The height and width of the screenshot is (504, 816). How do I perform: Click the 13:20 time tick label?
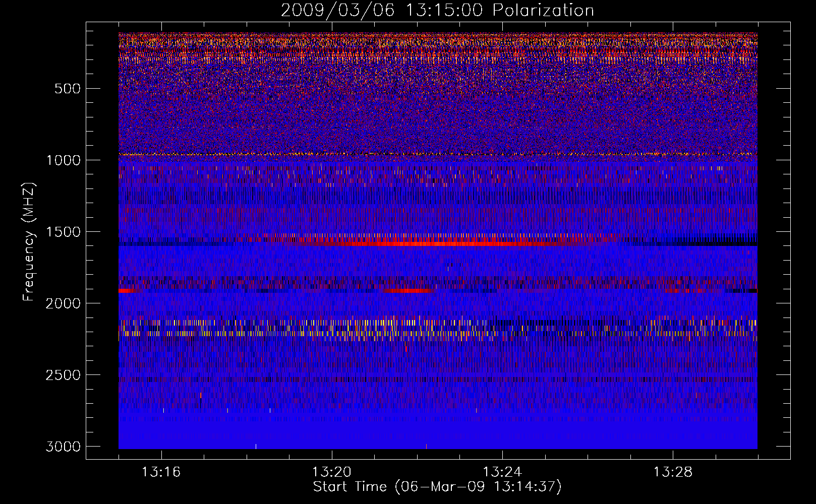point(331,472)
